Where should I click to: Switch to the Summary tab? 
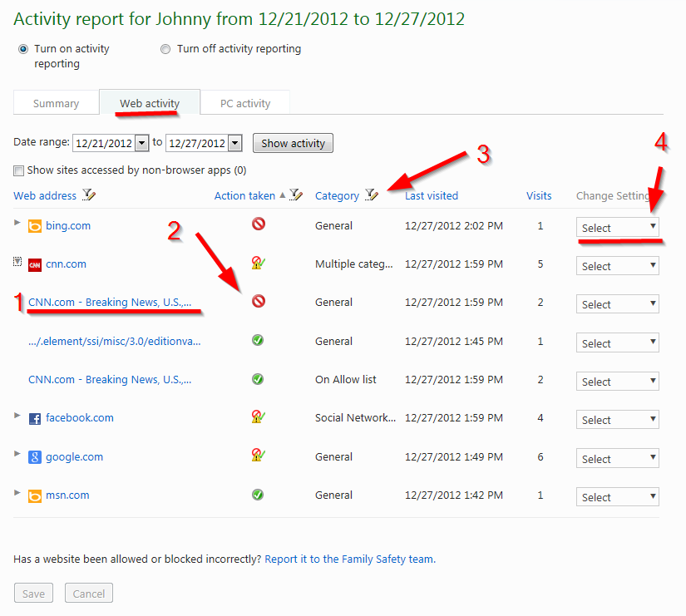tap(56, 103)
